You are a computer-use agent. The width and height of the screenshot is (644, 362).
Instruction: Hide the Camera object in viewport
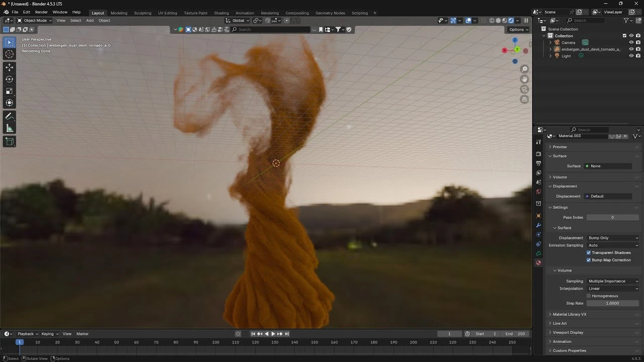631,42
